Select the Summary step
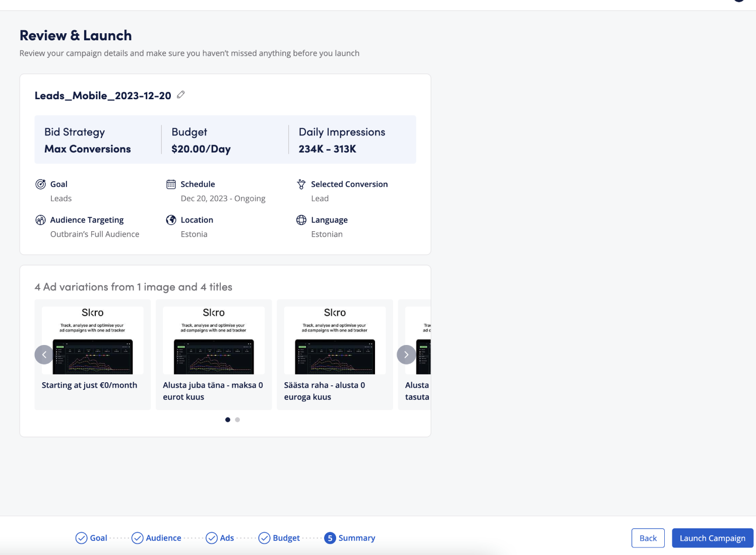 click(350, 538)
